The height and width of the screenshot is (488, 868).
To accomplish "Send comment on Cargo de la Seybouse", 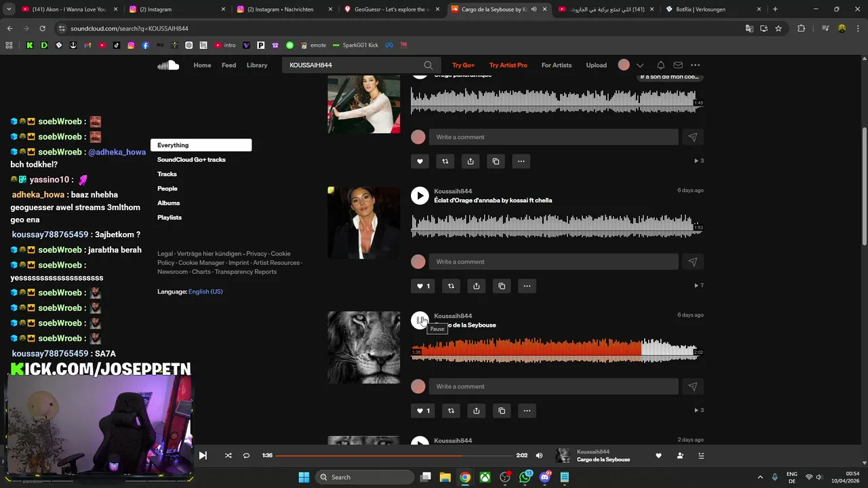I will (x=692, y=386).
